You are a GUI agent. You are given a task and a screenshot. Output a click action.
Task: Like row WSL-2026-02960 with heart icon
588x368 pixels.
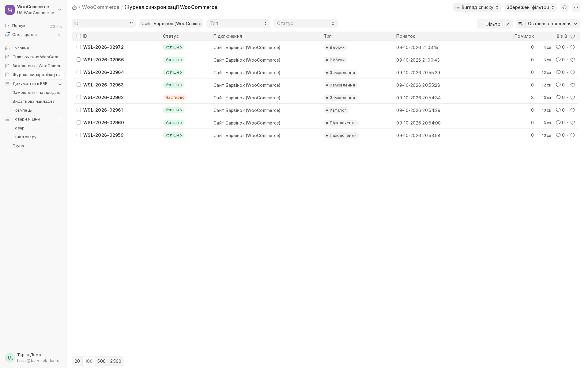tap(573, 123)
